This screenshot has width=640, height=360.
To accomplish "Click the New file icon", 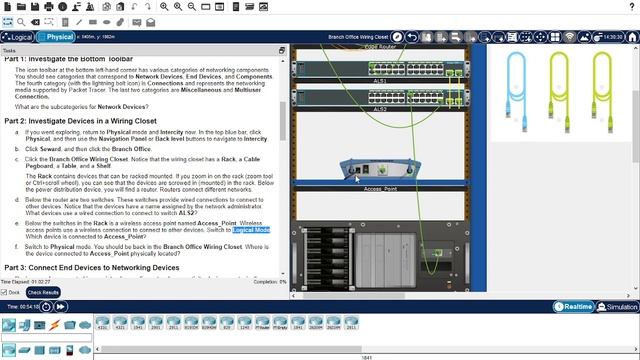I will [x=7, y=7].
